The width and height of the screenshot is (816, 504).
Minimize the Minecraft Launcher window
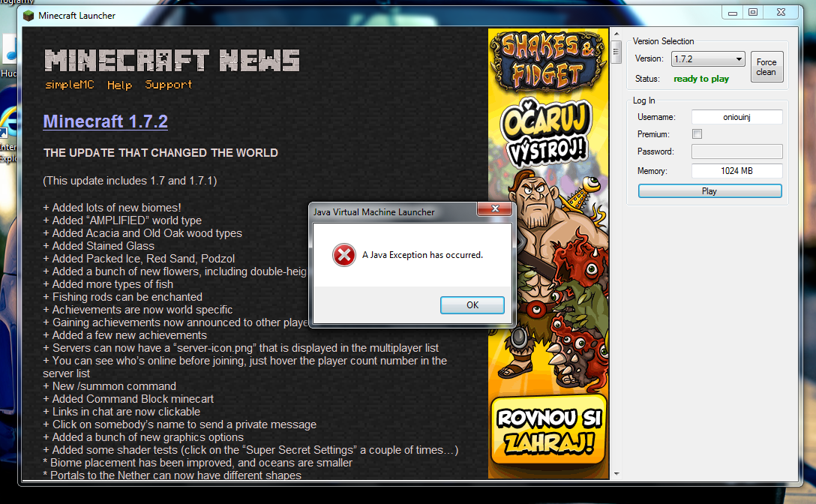732,13
